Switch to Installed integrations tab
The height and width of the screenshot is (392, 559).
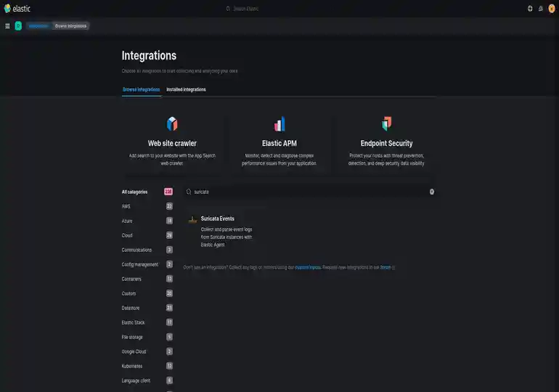click(186, 89)
